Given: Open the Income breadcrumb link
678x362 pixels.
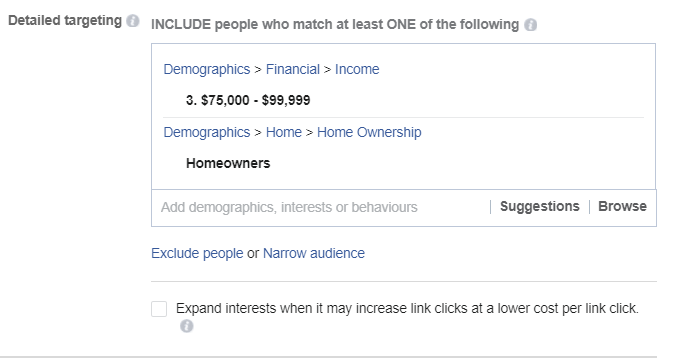Looking at the screenshot, I should pos(357,69).
